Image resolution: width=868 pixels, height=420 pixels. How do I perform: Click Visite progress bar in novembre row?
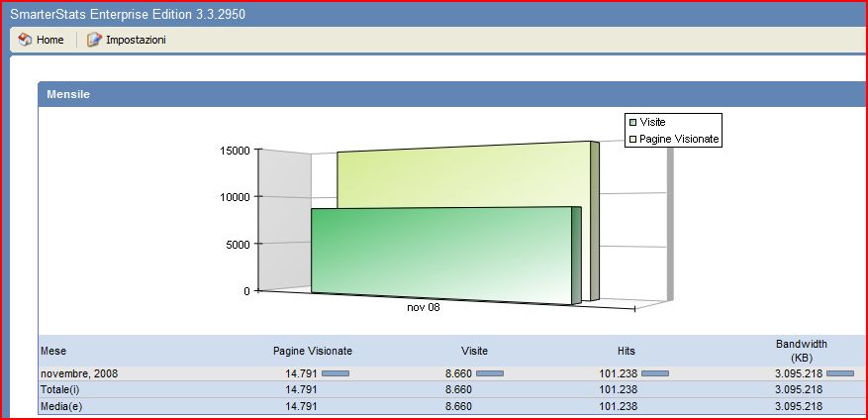(490, 373)
